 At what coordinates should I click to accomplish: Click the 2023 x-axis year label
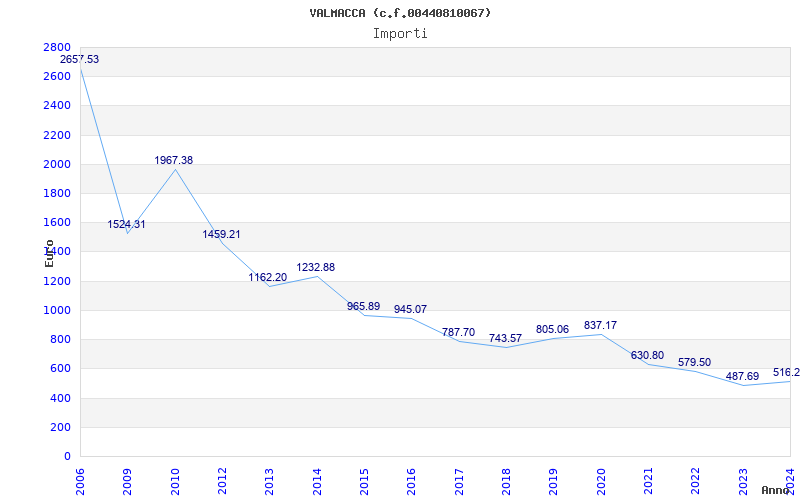pos(743,481)
